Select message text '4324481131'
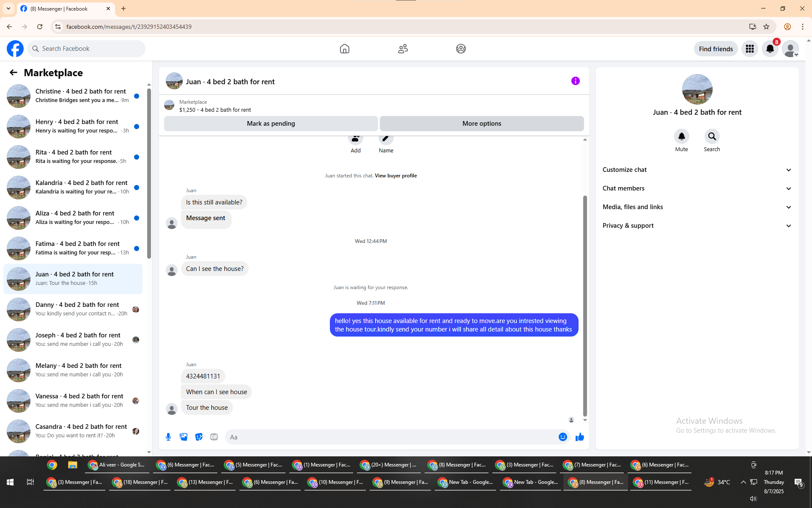 pos(203,376)
